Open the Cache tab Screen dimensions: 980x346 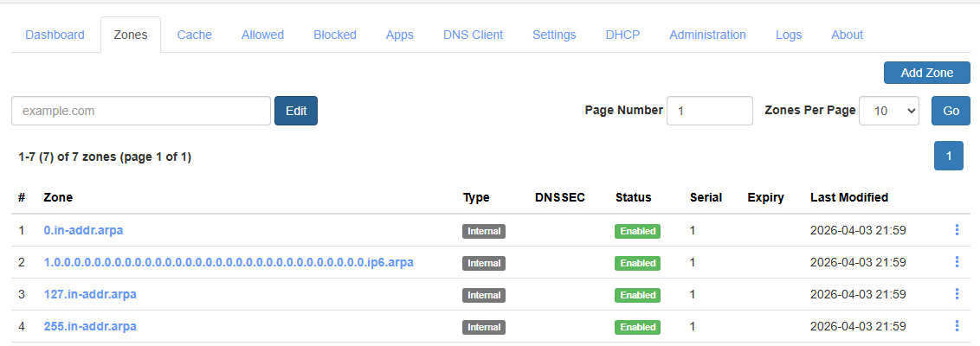coord(195,35)
